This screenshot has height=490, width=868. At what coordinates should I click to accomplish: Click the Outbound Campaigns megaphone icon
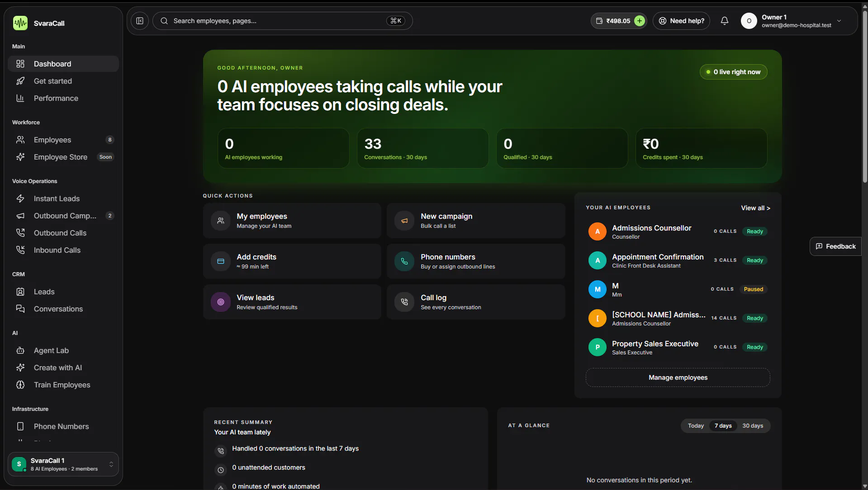pyautogui.click(x=20, y=216)
